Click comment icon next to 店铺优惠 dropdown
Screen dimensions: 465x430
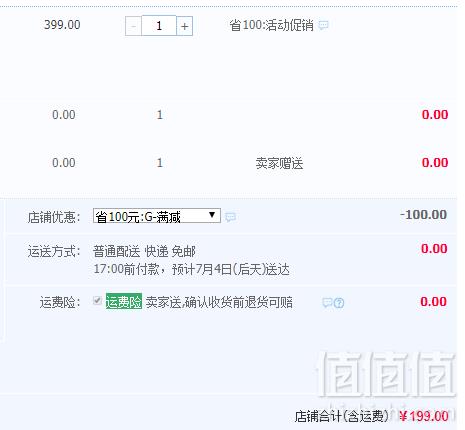(230, 217)
